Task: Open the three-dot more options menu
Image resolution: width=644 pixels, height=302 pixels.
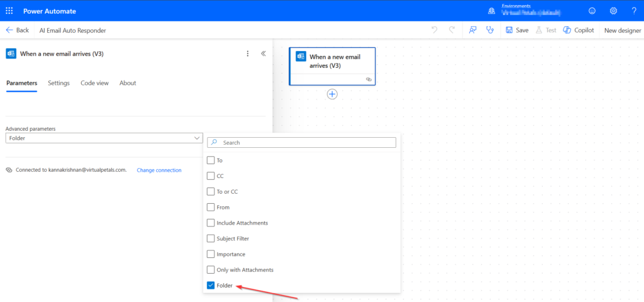Action: click(247, 53)
